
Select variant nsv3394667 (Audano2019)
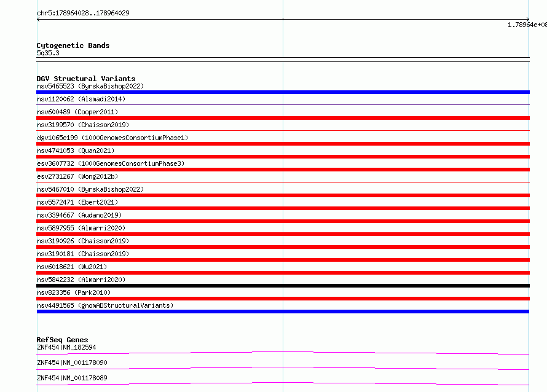79,215
